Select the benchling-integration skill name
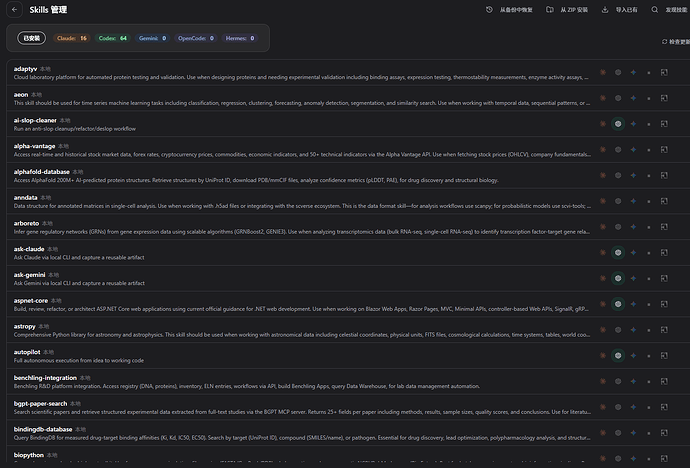 [45, 378]
